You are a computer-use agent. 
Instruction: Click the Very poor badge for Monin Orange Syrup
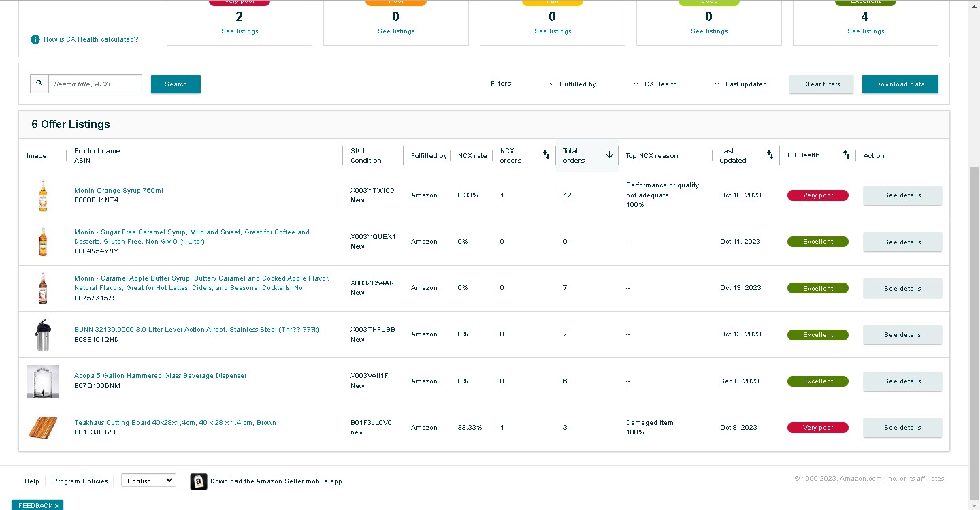(x=818, y=195)
